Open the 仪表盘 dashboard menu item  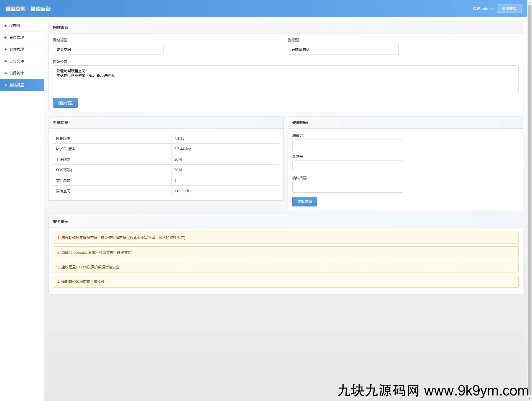pyautogui.click(x=15, y=25)
